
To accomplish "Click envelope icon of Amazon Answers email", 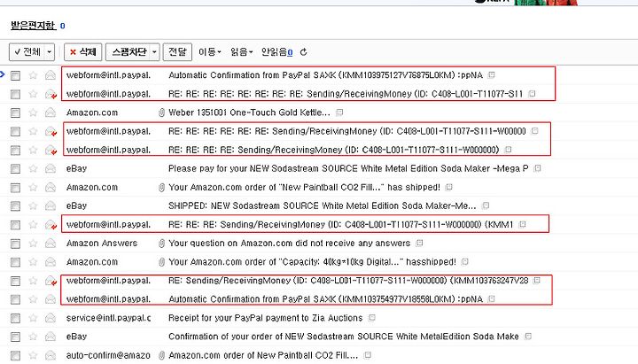I will click(x=50, y=244).
